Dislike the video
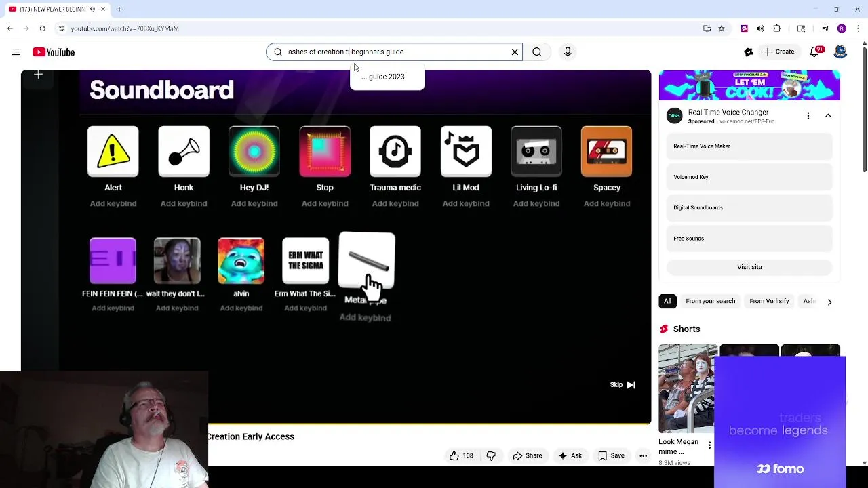Viewport: 868px width, 488px height. coord(491,456)
